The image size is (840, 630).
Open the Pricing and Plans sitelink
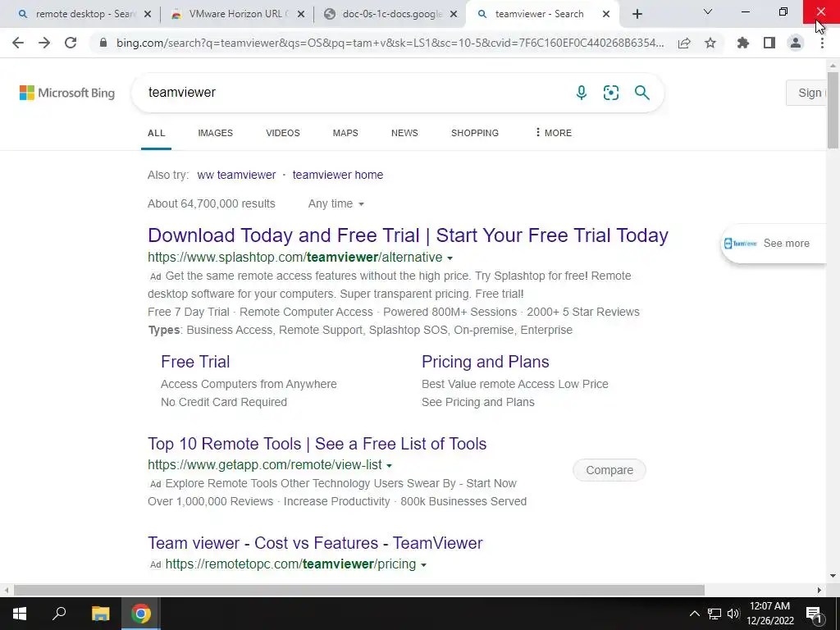click(486, 362)
